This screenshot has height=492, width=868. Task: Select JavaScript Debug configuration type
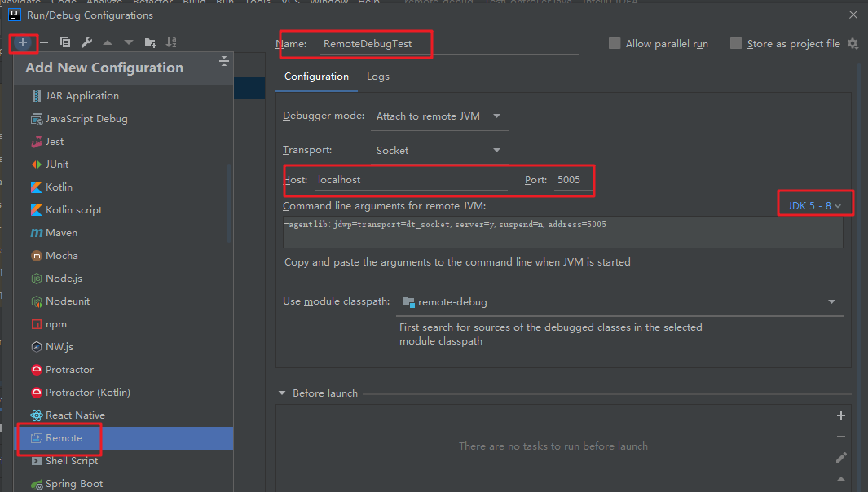[123, 118]
